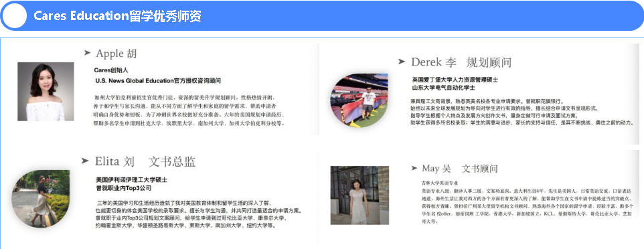Open Derek 李's stadium photo
This screenshot has width=644, height=249.
359,100
